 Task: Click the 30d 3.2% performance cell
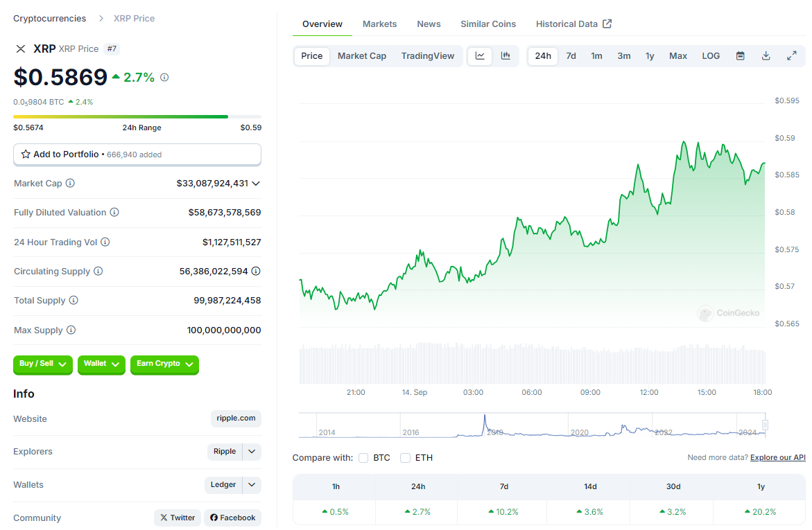pyautogui.click(x=673, y=512)
